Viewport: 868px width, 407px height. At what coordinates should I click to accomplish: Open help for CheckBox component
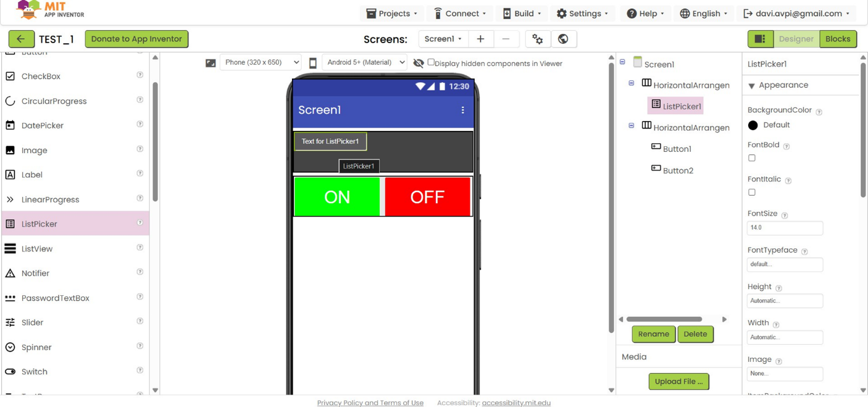pos(140,75)
